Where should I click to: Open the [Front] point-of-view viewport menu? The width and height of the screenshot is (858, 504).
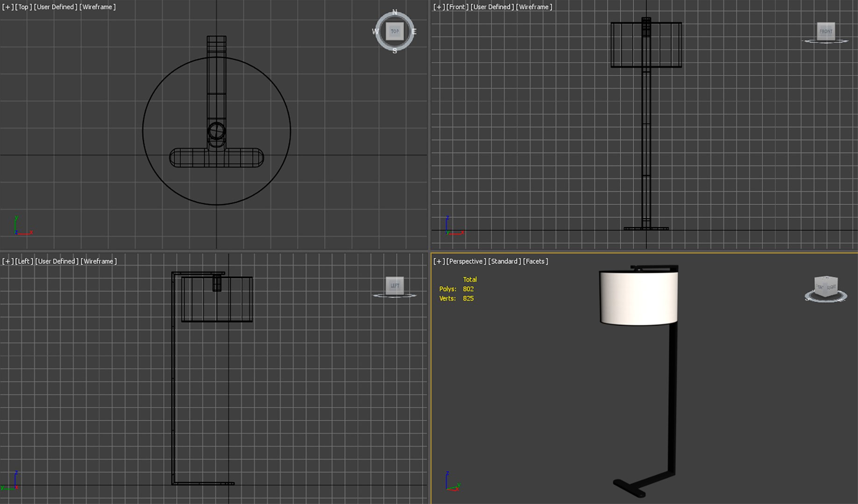click(458, 7)
